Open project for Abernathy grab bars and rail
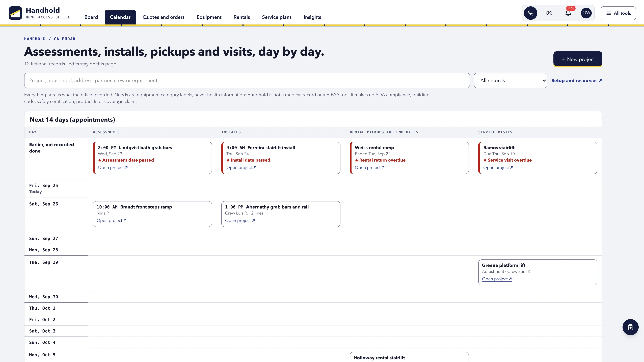This screenshot has width=644, height=362. coord(240,221)
